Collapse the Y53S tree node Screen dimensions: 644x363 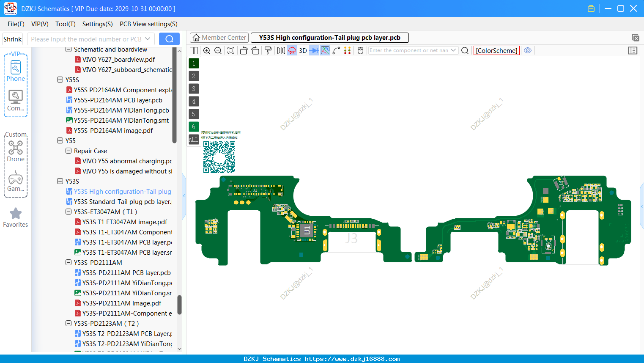[60, 181]
